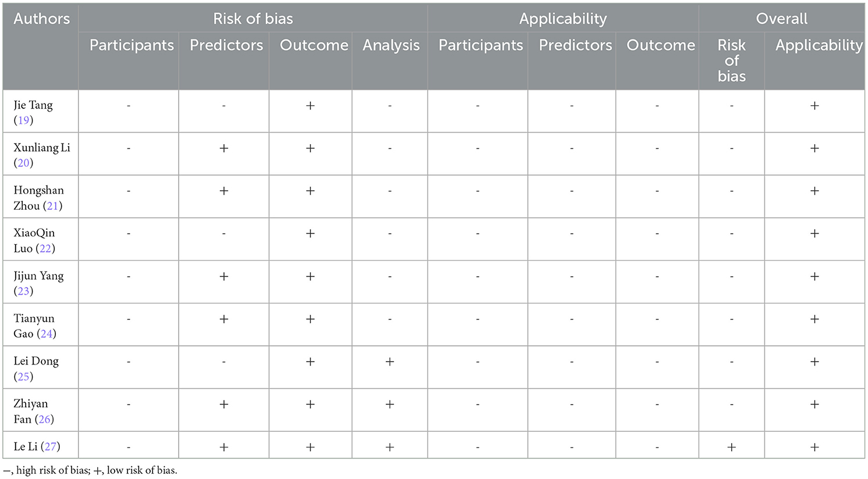Image resolution: width=868 pixels, height=479 pixels.
Task: Click citation 24 beside Tianyun Gao
Action: 47,334
